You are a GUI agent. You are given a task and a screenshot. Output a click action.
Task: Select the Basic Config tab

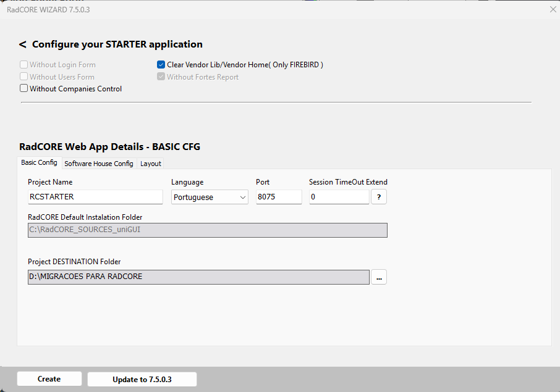click(x=39, y=163)
